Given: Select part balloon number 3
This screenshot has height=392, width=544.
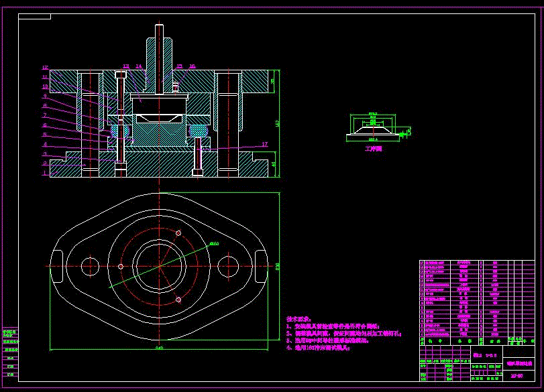Looking at the screenshot, I should [x=45, y=154].
